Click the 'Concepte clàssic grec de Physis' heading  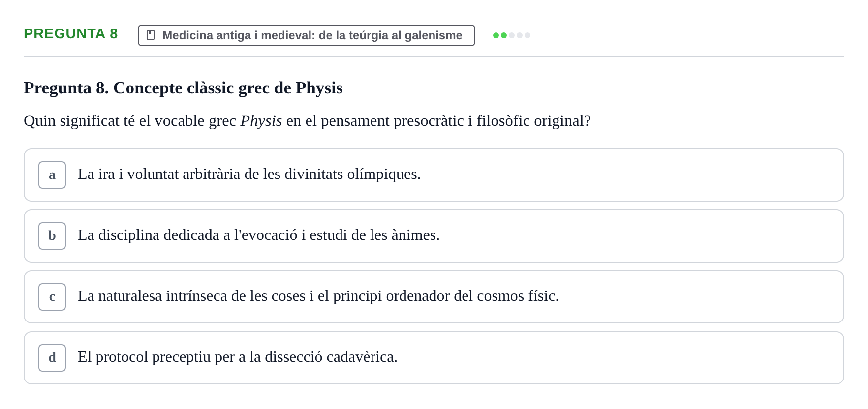pyautogui.click(x=183, y=88)
